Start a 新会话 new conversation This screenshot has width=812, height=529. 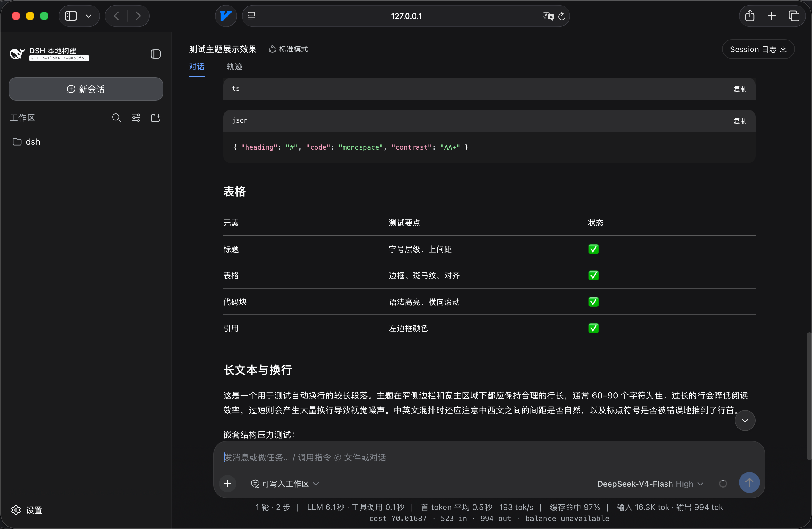[86, 89]
